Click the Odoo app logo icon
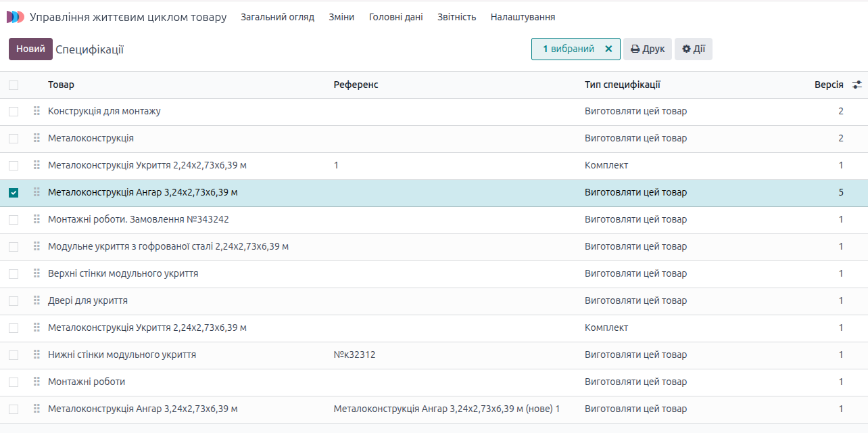This screenshot has height=433, width=868. 15,17
